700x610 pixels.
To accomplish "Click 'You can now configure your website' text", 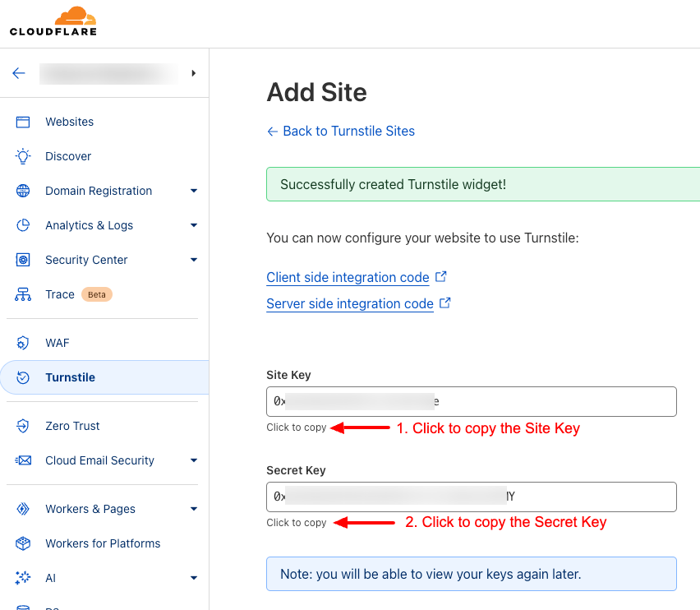I will click(422, 238).
